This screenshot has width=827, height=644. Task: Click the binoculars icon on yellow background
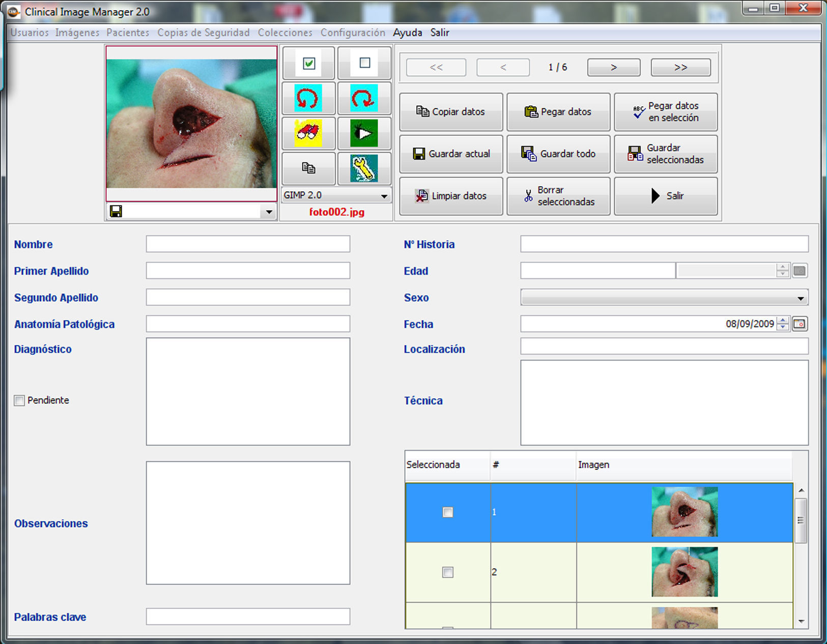tap(308, 133)
